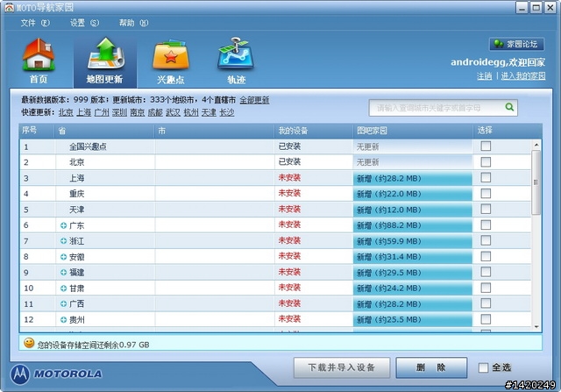This screenshot has height=392, width=561.
Task: Select the 地图更新 map update icon
Action: (105, 61)
